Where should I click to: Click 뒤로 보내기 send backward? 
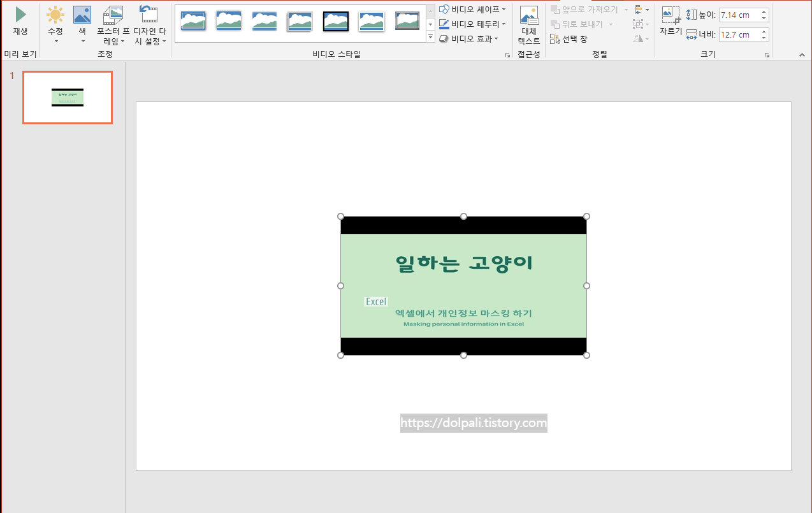(x=577, y=24)
